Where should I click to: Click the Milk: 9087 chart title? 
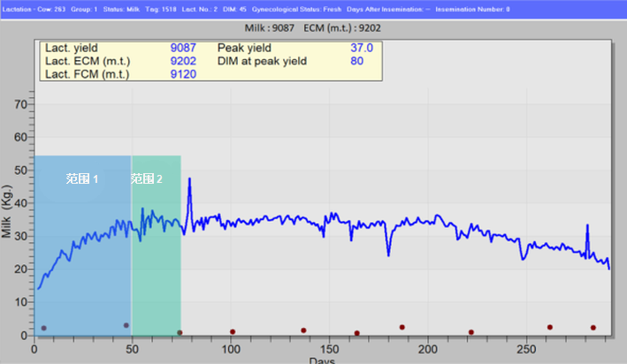click(x=275, y=28)
